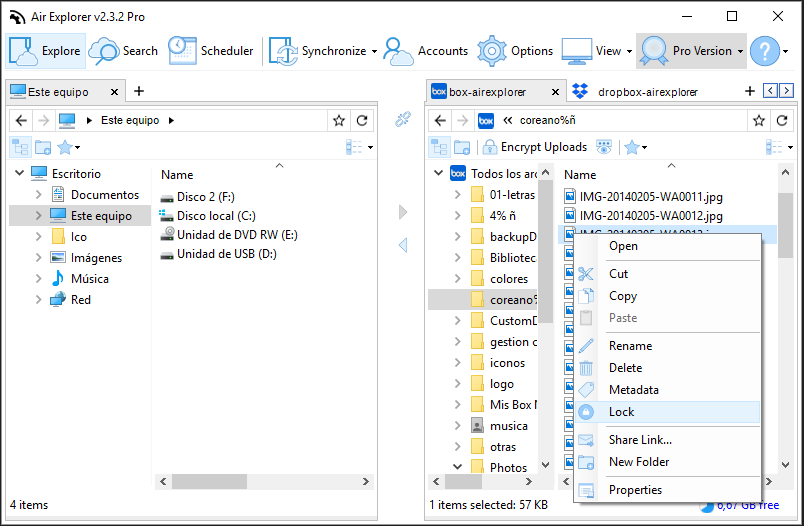Open the Pro Version dropdown

(x=691, y=51)
